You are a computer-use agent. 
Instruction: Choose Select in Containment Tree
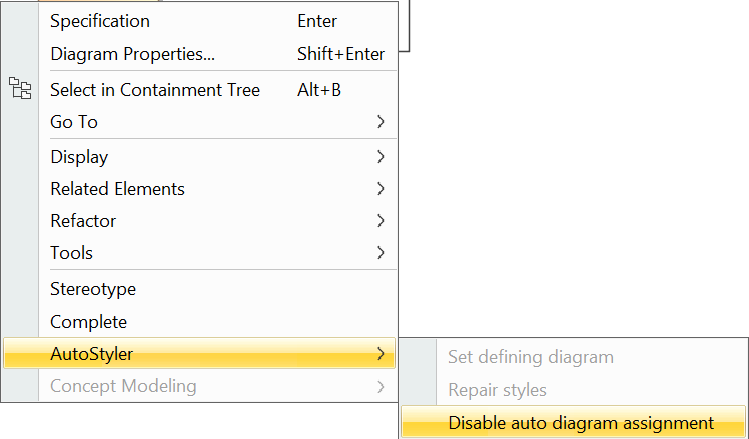[155, 90]
